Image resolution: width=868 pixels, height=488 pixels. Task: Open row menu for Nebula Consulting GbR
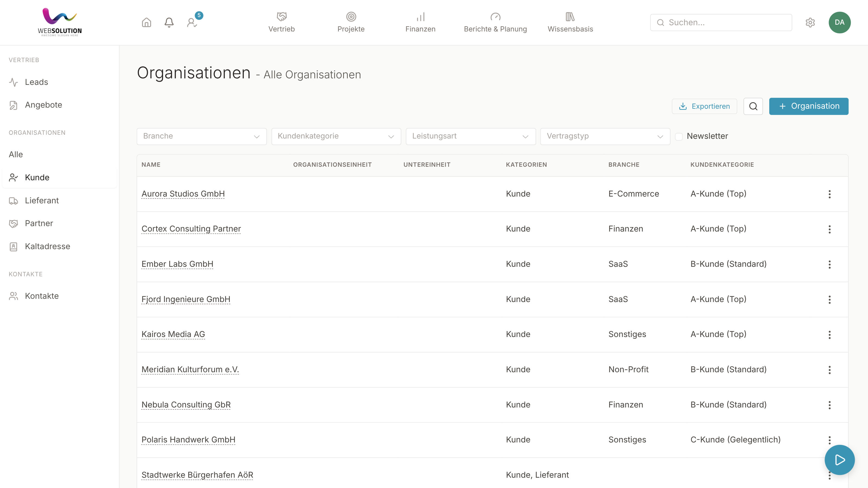click(x=829, y=405)
